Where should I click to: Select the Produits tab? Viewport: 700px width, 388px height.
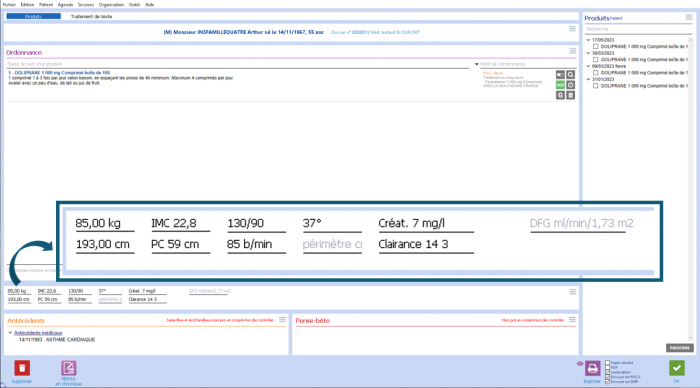[x=33, y=17]
